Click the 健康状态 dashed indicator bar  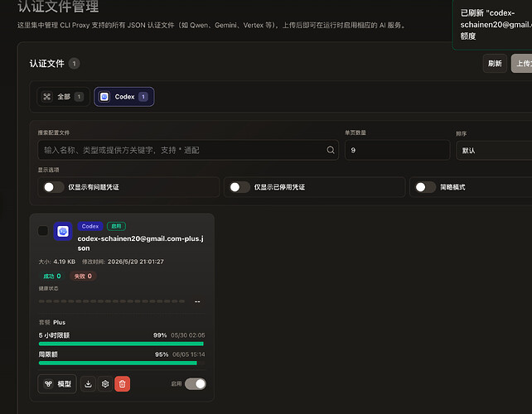pos(112,301)
